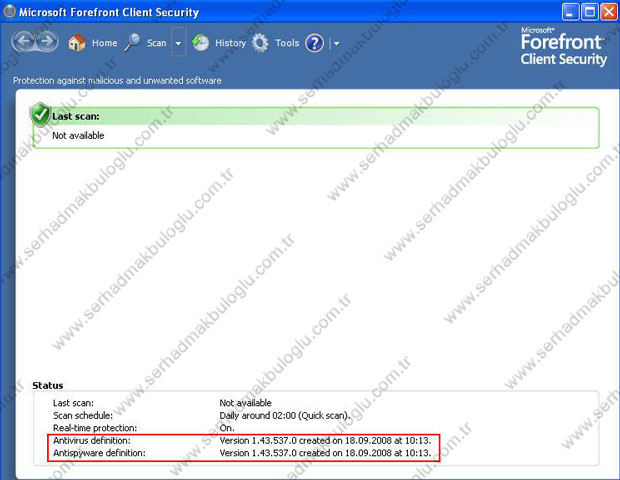Close the Forefront Client Security window
This screenshot has width=620, height=480.
[x=608, y=12]
